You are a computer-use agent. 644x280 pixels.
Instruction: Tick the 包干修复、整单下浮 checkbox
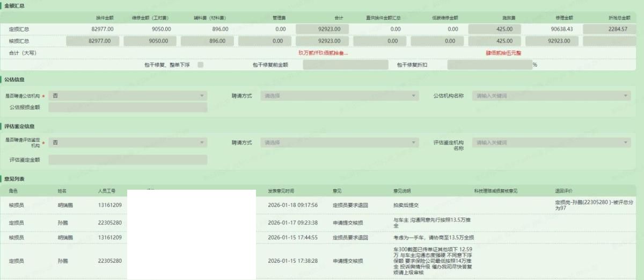200,64
